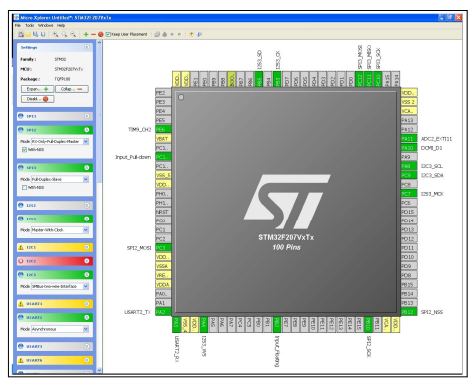This screenshot has width=476, height=384.
Task: Check the NSS checkbox under SPI3
Action: [24, 188]
